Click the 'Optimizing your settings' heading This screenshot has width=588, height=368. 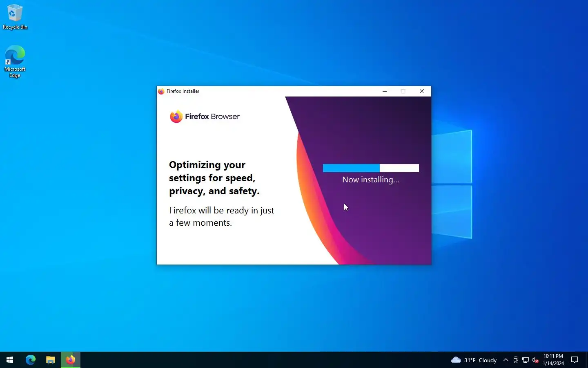click(x=214, y=178)
